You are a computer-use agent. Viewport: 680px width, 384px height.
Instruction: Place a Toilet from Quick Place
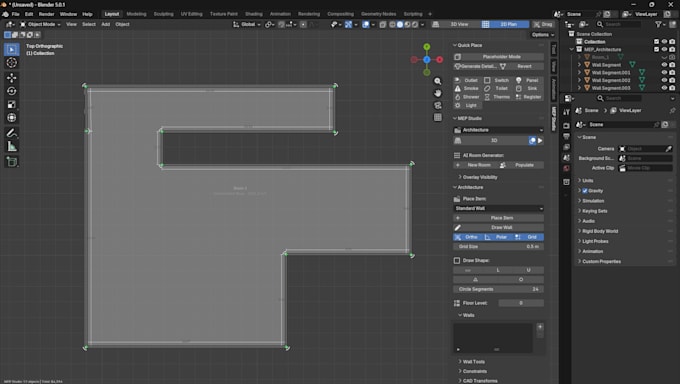coord(497,89)
